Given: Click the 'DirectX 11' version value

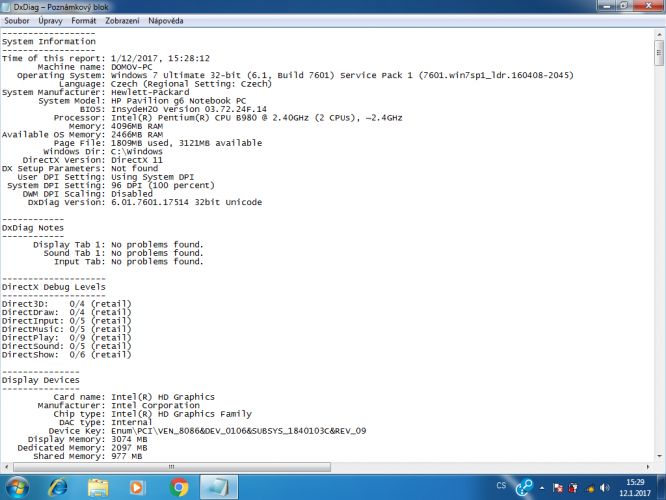Looking at the screenshot, I should (137, 160).
